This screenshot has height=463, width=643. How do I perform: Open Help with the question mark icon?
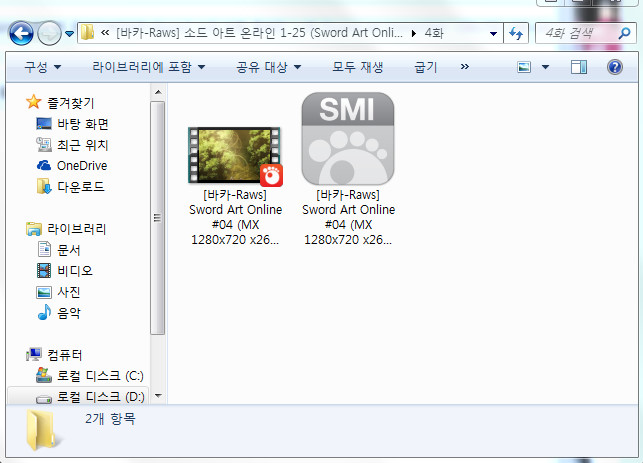pyautogui.click(x=615, y=67)
